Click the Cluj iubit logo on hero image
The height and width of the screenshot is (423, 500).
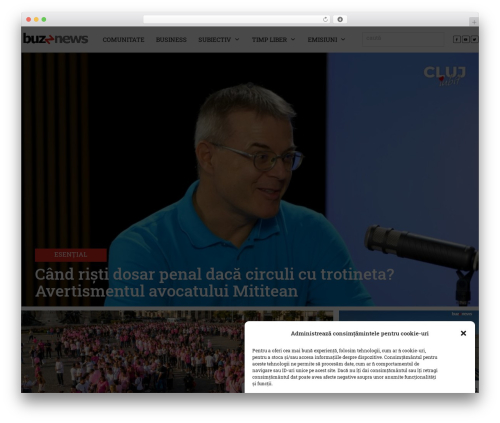pos(444,76)
